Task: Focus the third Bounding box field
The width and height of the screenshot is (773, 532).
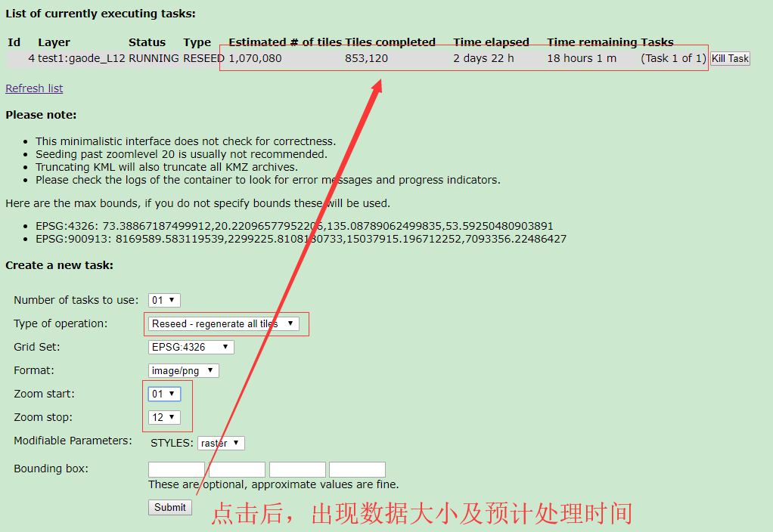Action: [x=297, y=469]
